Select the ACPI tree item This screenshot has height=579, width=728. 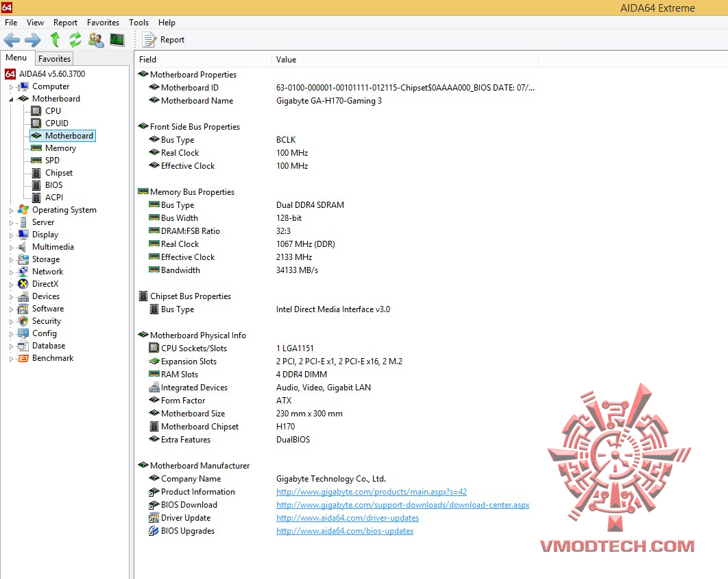click(54, 198)
